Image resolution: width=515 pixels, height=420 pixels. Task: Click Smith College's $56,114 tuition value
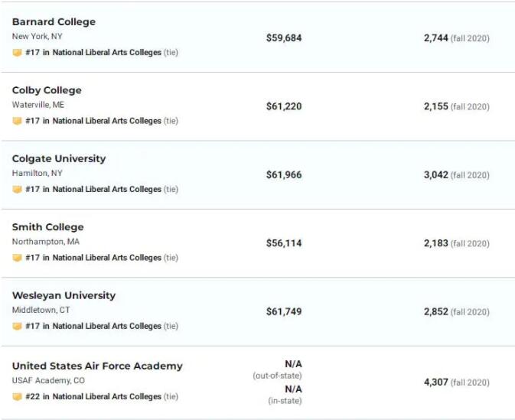284,243
